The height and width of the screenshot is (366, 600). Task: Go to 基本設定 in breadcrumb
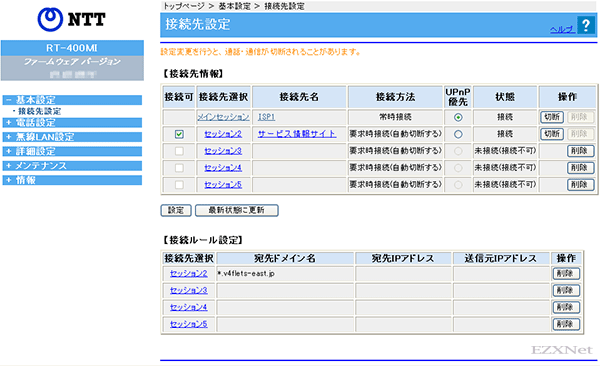coord(234,6)
